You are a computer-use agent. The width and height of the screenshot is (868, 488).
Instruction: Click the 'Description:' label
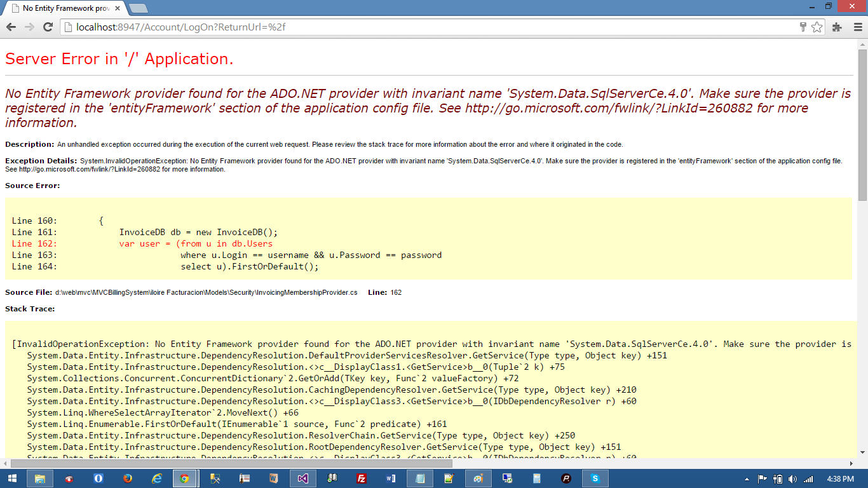[x=30, y=144]
